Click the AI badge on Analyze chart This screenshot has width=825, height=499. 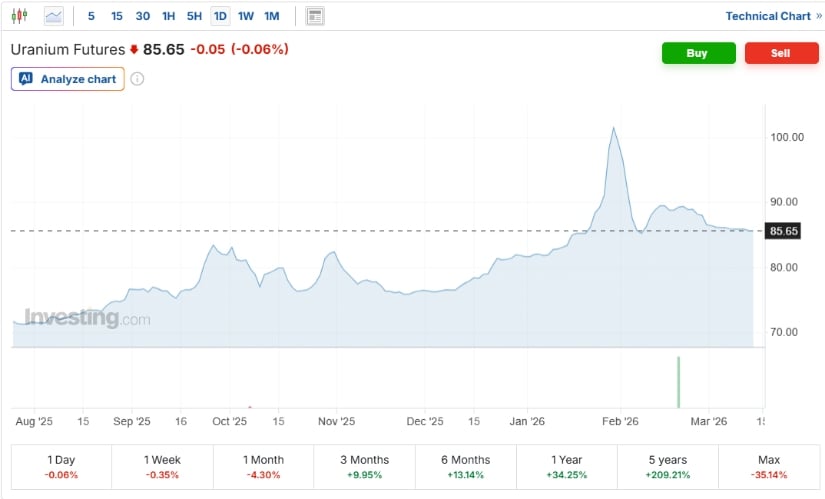pyautogui.click(x=26, y=79)
